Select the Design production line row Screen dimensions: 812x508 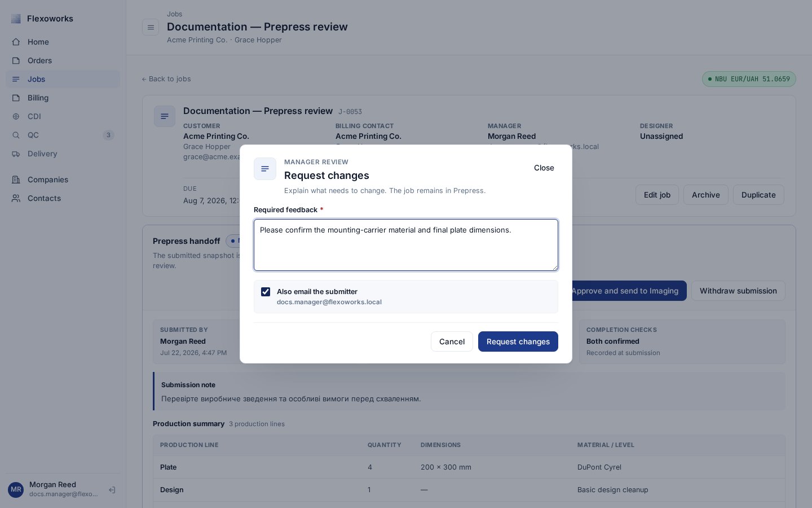click(469, 490)
